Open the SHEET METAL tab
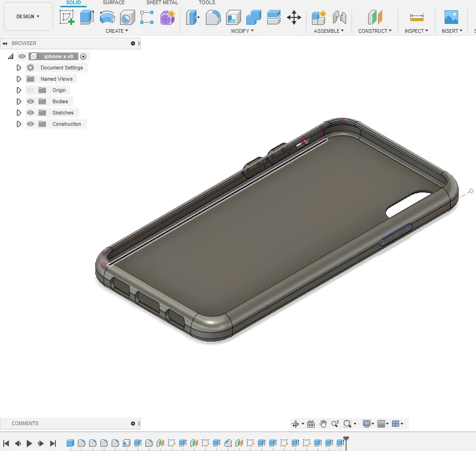Screen dimensions: 476x451 [x=162, y=3]
